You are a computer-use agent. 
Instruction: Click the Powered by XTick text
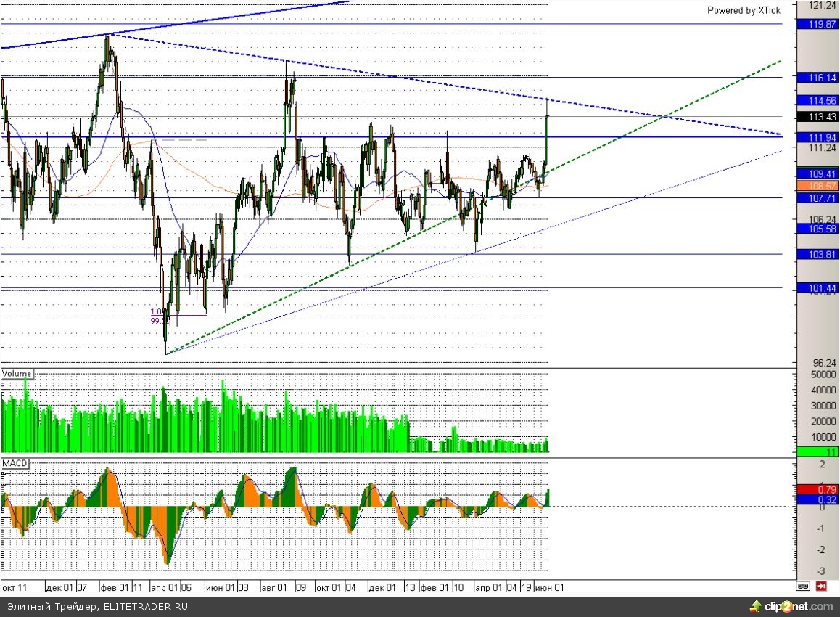tap(744, 10)
